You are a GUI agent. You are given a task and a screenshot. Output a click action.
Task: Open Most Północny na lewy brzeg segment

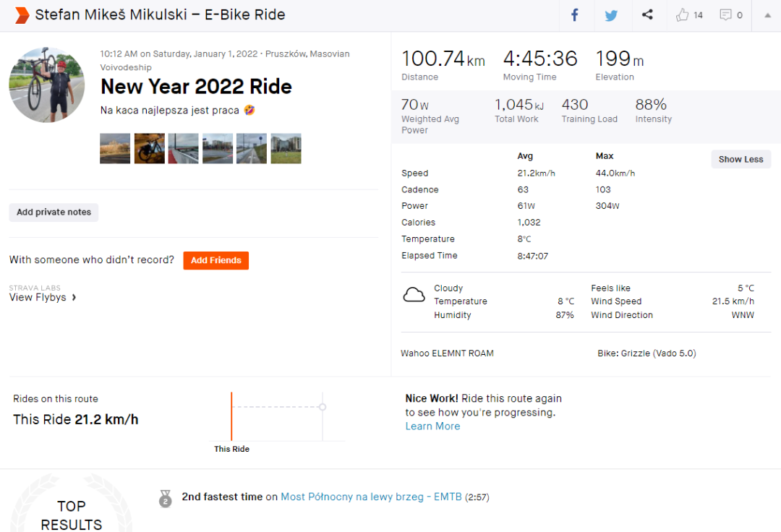click(x=371, y=497)
